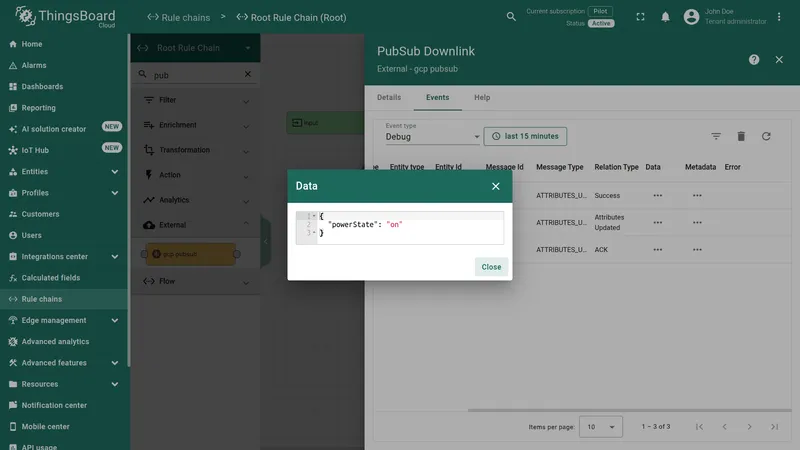Open Items per page dropdown
The height and width of the screenshot is (450, 800).
point(601,427)
